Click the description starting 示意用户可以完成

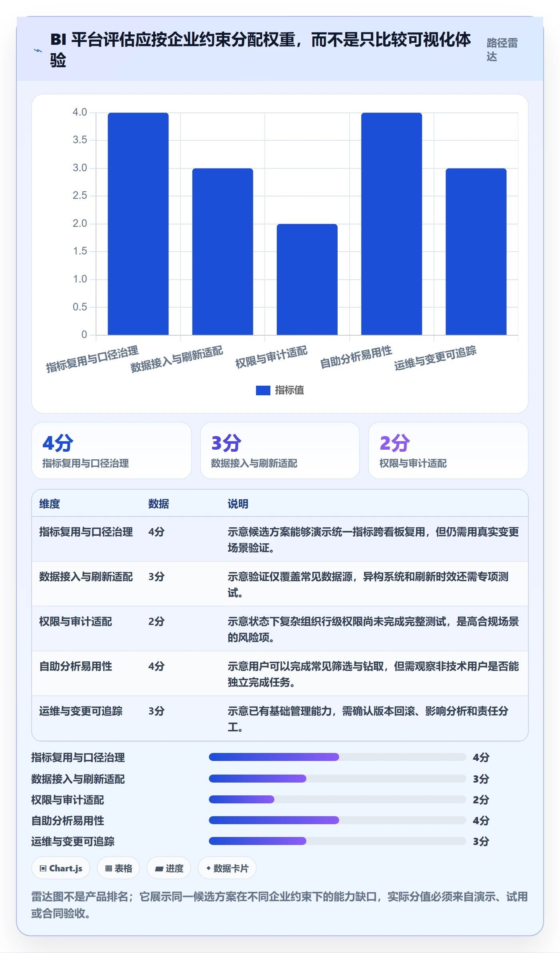tap(373, 674)
